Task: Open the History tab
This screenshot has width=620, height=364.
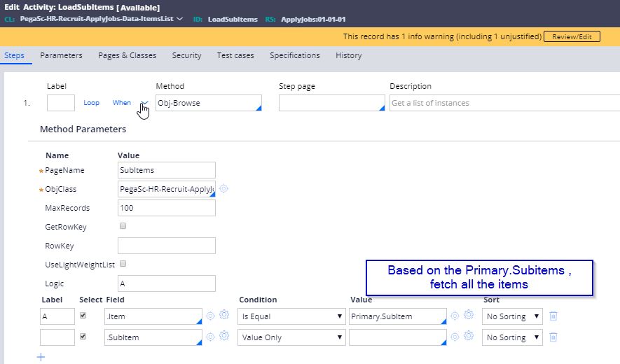Action: [348, 55]
